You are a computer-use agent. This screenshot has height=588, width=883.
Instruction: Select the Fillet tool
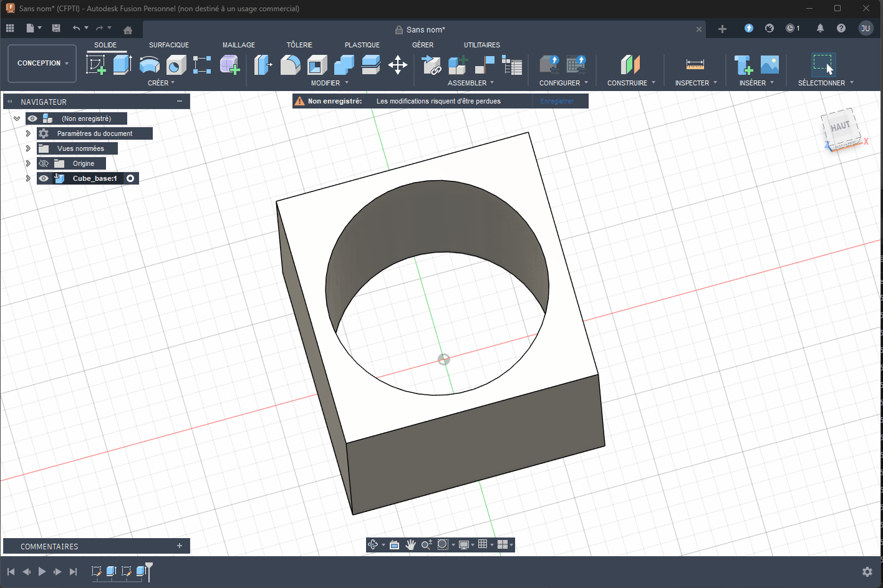click(291, 64)
